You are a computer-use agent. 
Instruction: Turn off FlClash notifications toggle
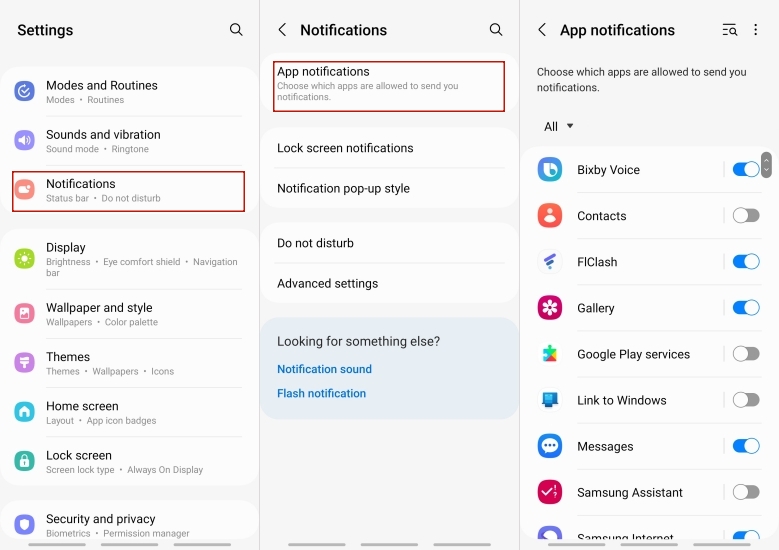[746, 261]
